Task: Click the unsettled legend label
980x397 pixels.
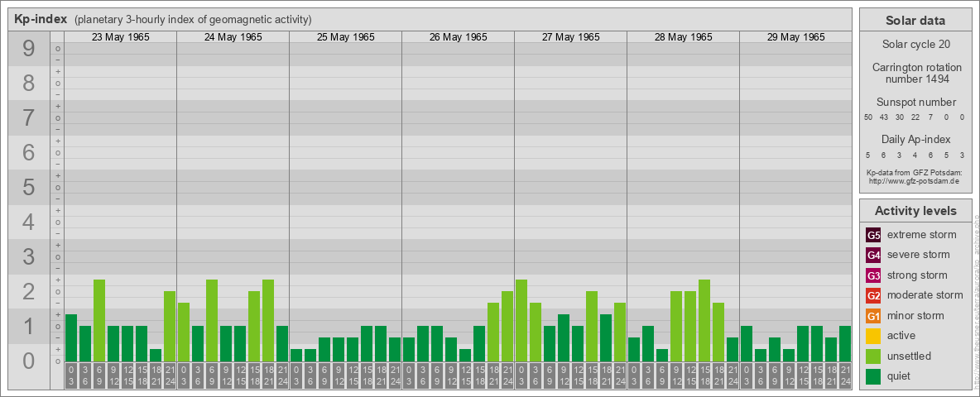Action: tap(909, 356)
